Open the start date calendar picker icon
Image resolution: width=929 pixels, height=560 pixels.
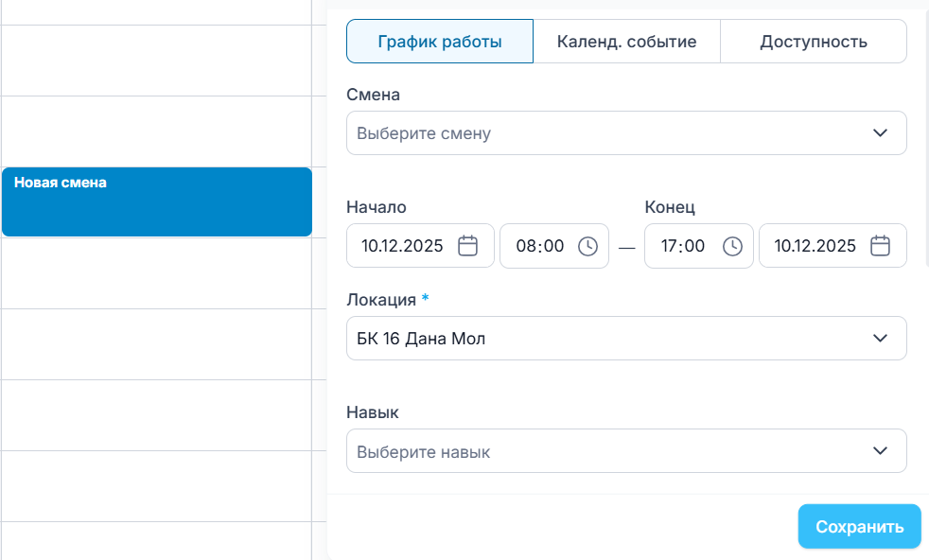tap(468, 246)
